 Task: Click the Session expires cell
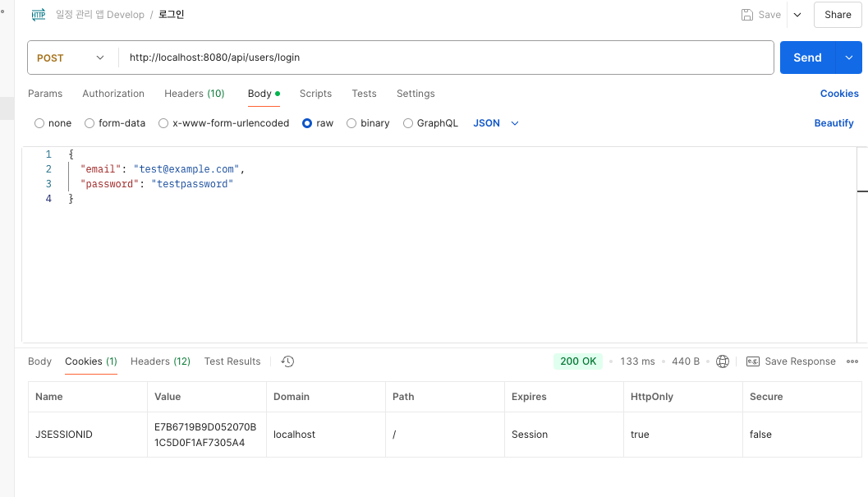click(564, 435)
